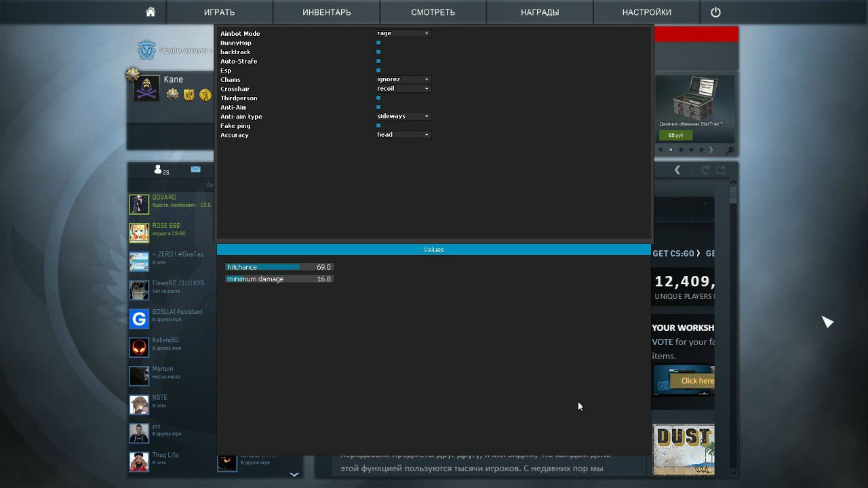Screen dimensions: 868x488
Task: Open the StatTrak swap tool item name
Action: [x=691, y=125]
